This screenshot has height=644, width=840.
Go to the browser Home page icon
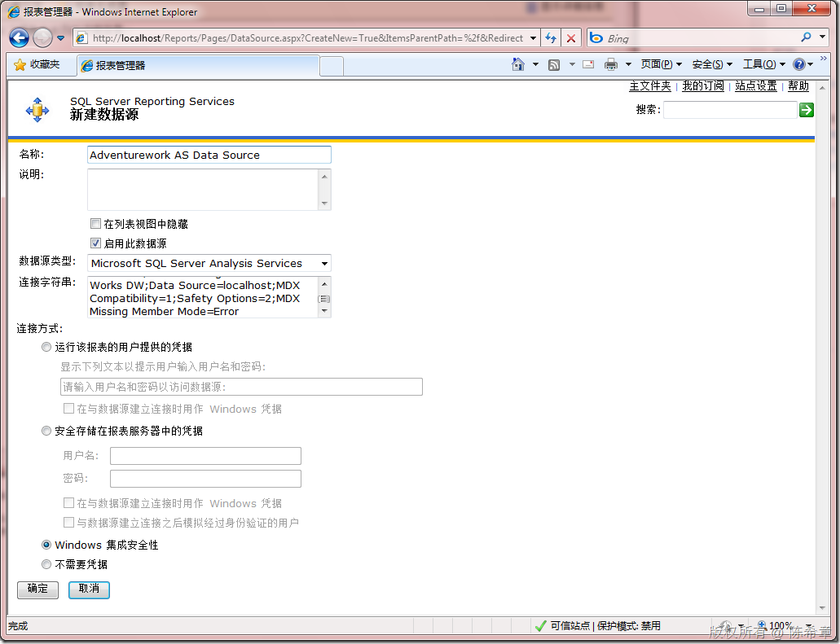(x=518, y=64)
